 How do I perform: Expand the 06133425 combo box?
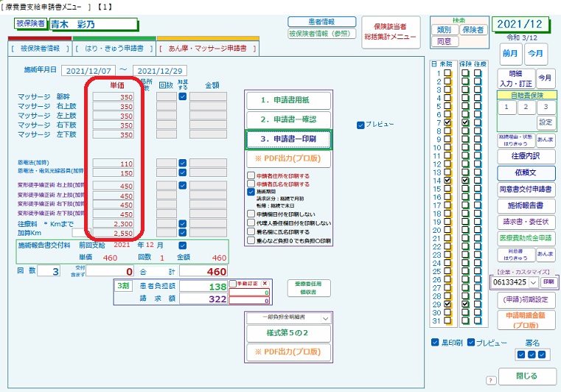(x=534, y=282)
